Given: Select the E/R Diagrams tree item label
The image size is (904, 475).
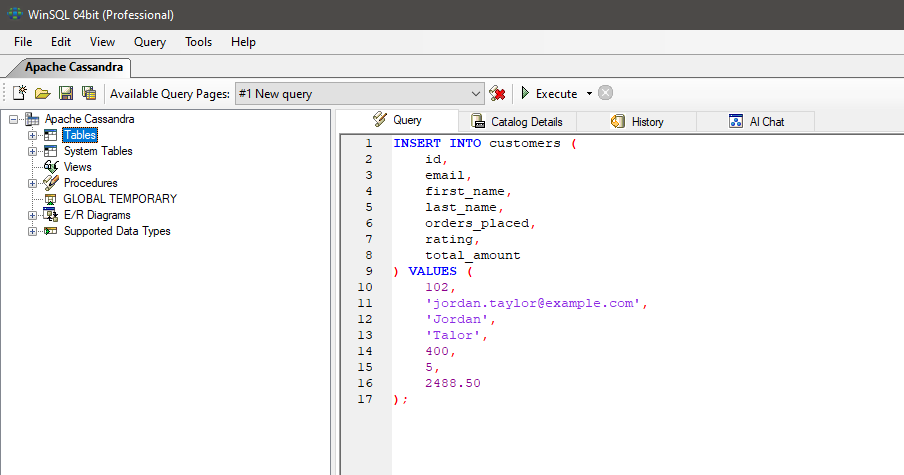Looking at the screenshot, I should click(x=97, y=215).
